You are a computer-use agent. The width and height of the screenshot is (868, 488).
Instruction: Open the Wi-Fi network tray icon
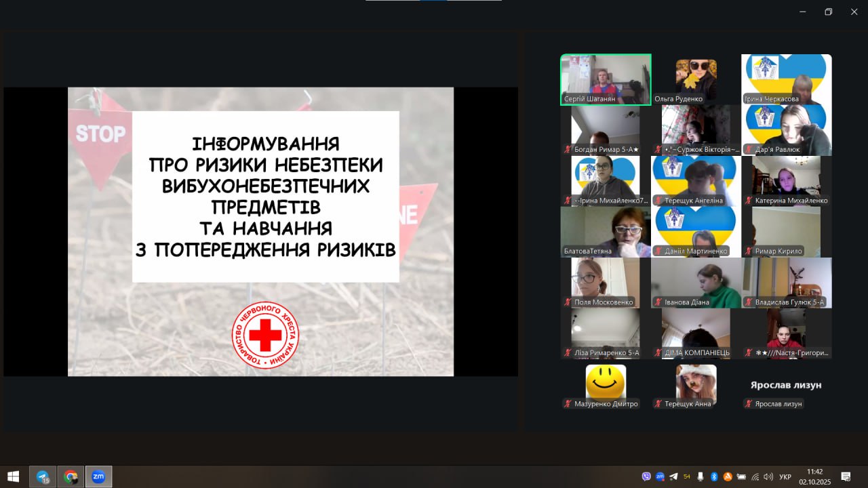(755, 476)
